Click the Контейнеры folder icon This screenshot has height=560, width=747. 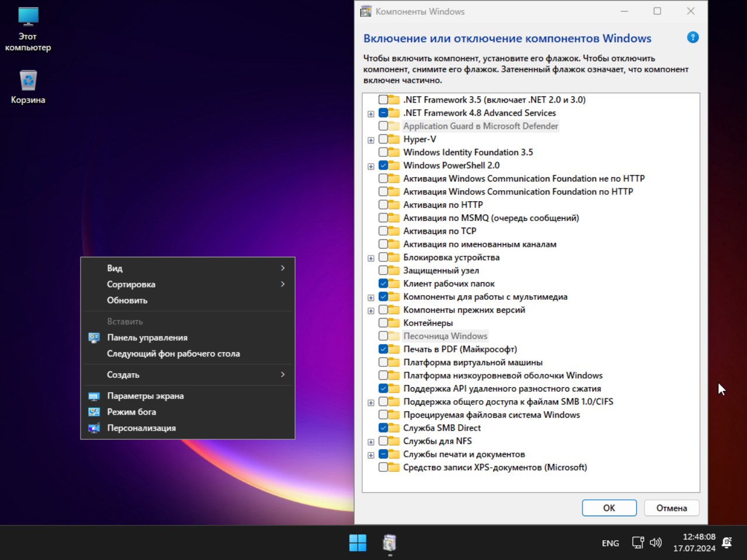point(394,323)
